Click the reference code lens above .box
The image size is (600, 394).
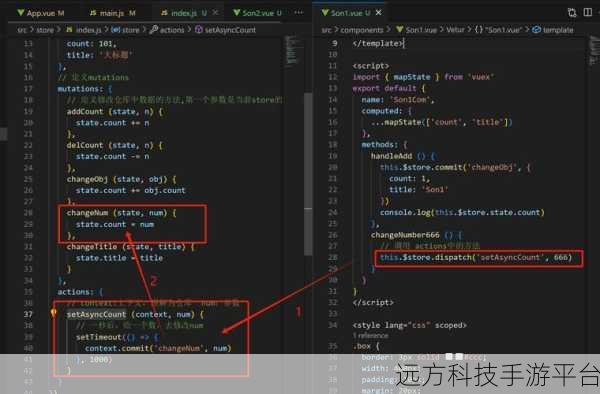pos(370,335)
